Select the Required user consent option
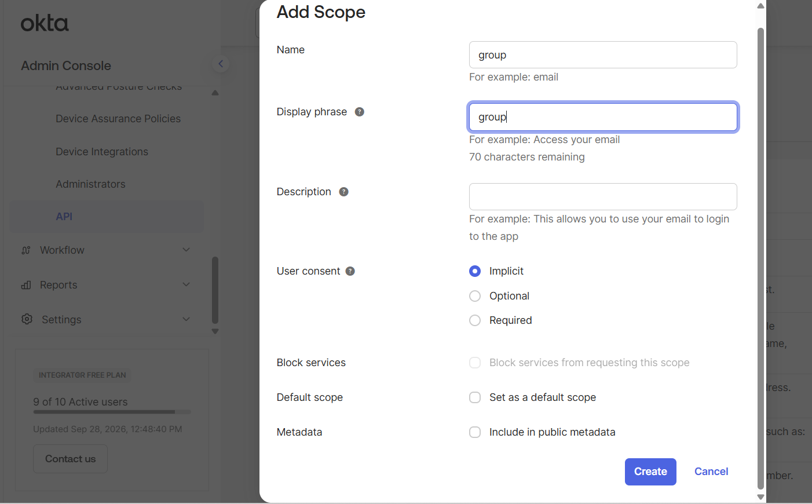Screen dimensions: 812x504 click(x=475, y=320)
